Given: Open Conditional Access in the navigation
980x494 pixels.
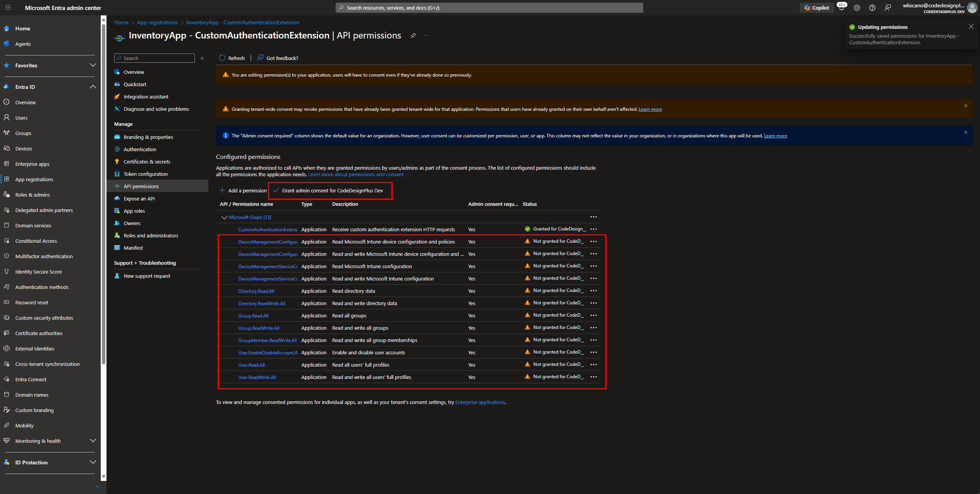Looking at the screenshot, I should [x=36, y=241].
